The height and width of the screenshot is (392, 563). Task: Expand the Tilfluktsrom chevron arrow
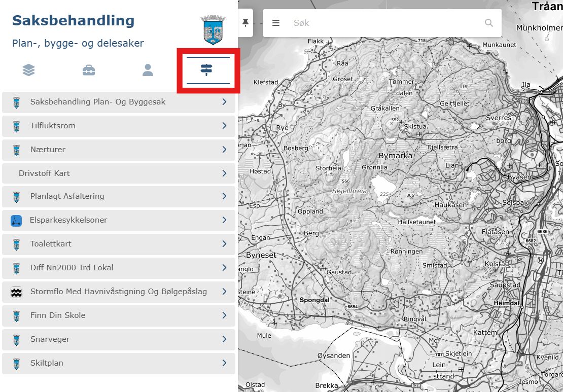(224, 126)
